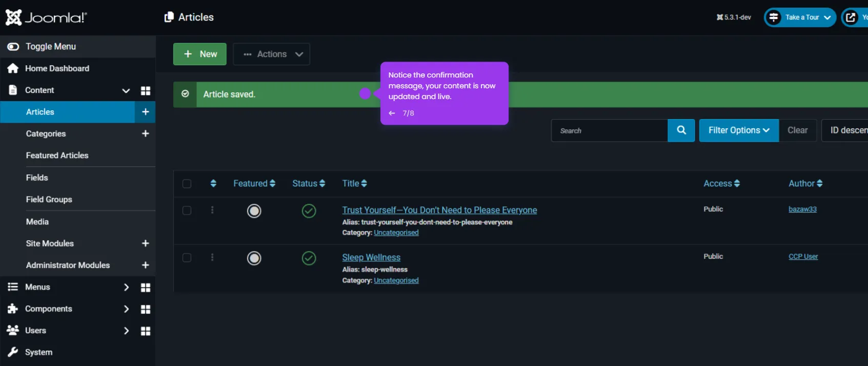Expand the Components section chevron

pyautogui.click(x=126, y=309)
